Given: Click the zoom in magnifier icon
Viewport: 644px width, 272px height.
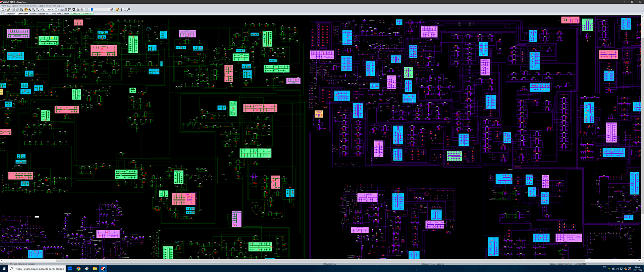Looking at the screenshot, I should point(30,10).
